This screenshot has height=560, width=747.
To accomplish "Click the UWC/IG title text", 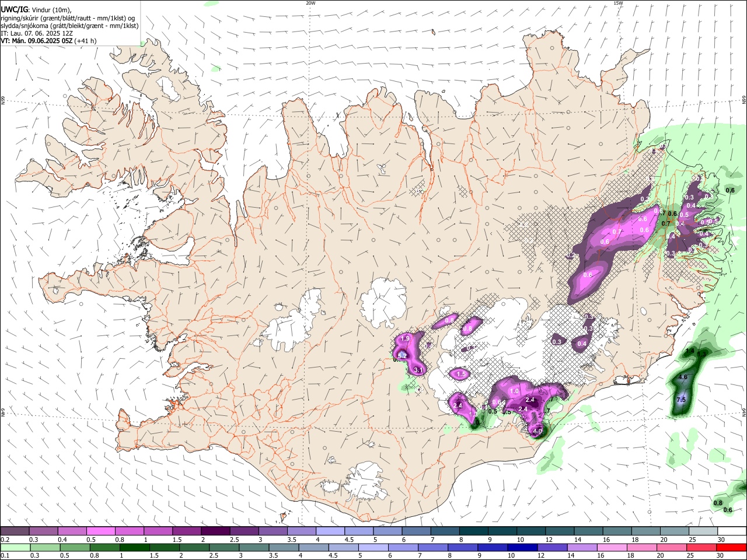I will coord(13,10).
